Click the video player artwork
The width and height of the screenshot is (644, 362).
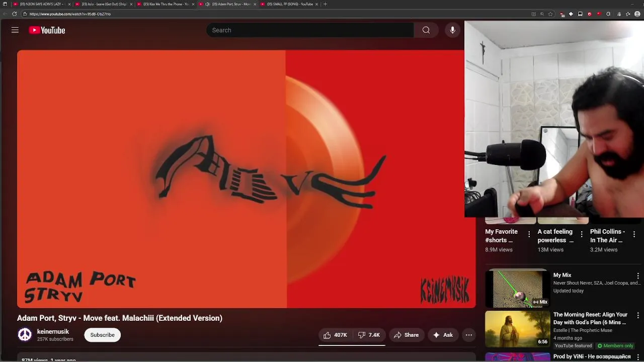tap(246, 179)
